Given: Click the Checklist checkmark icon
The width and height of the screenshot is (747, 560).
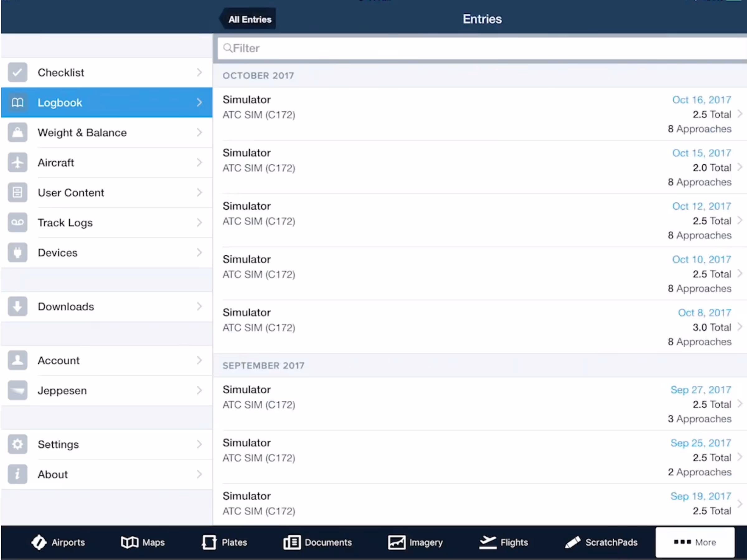Looking at the screenshot, I should (x=17, y=72).
